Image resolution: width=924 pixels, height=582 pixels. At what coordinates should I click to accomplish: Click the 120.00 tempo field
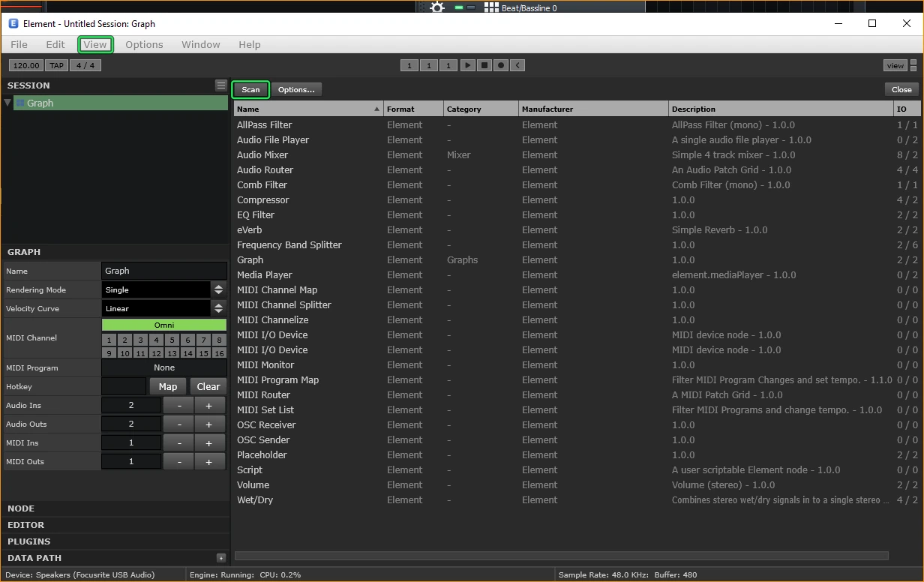[x=26, y=65]
